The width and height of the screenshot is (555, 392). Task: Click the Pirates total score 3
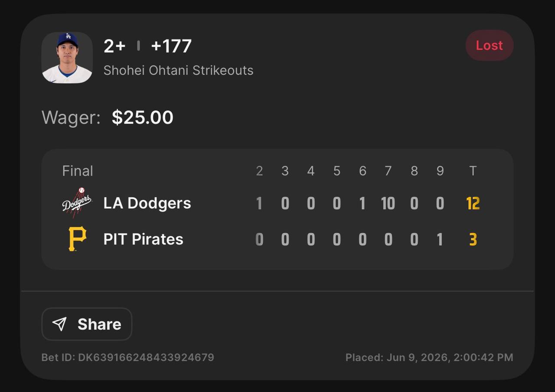473,239
